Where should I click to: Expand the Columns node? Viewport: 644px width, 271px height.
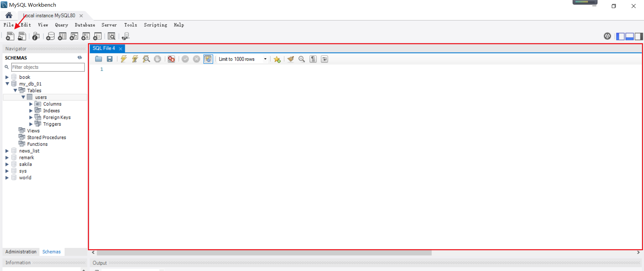31,104
